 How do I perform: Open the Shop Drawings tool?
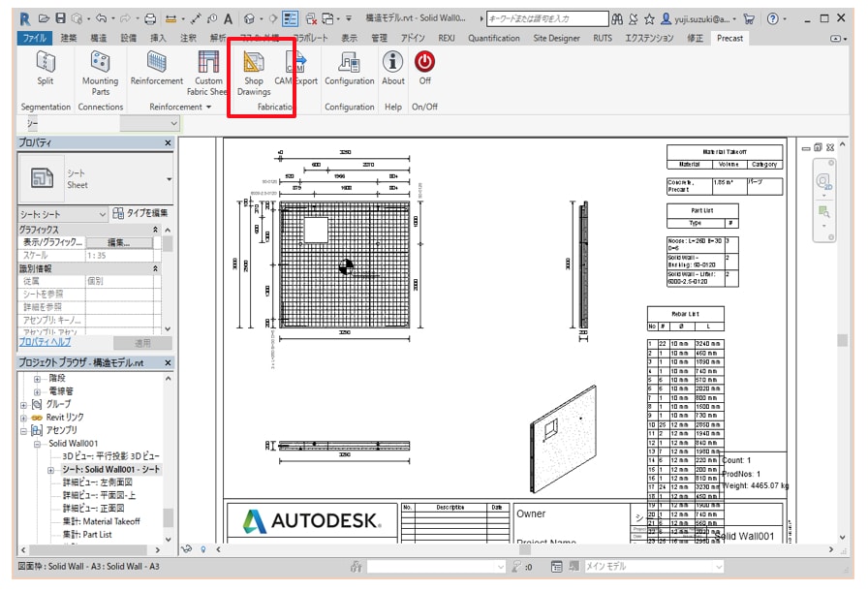pos(254,73)
